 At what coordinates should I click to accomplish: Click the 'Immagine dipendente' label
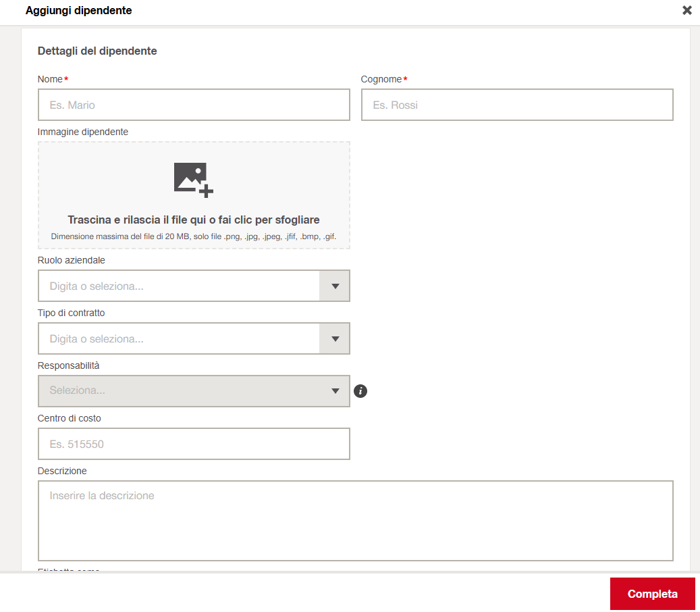coord(83,132)
